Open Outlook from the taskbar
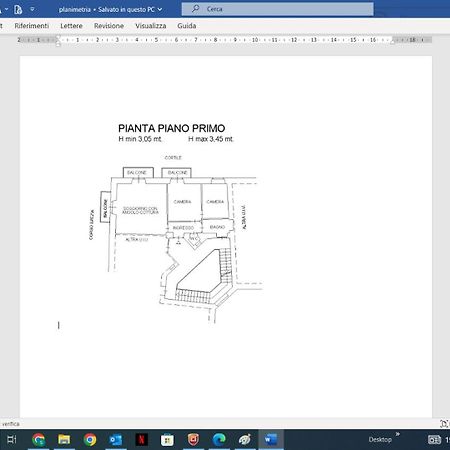Image resolution: width=450 pixels, height=450 pixels. click(116, 440)
